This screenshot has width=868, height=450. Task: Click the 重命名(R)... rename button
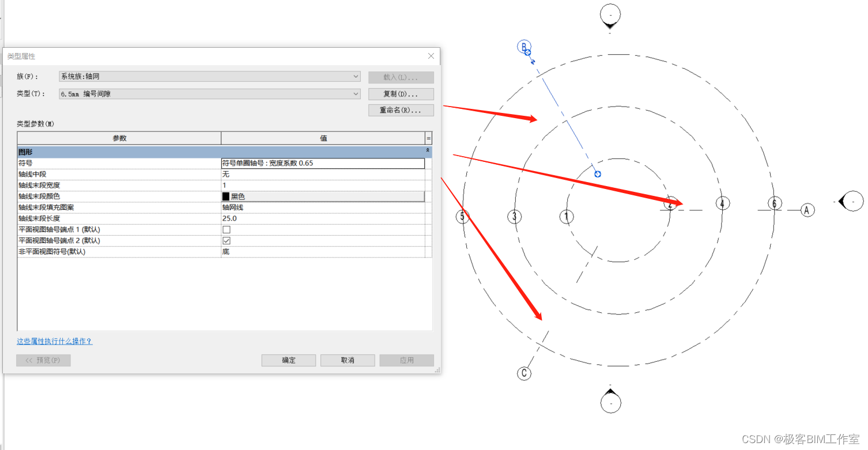[401, 110]
